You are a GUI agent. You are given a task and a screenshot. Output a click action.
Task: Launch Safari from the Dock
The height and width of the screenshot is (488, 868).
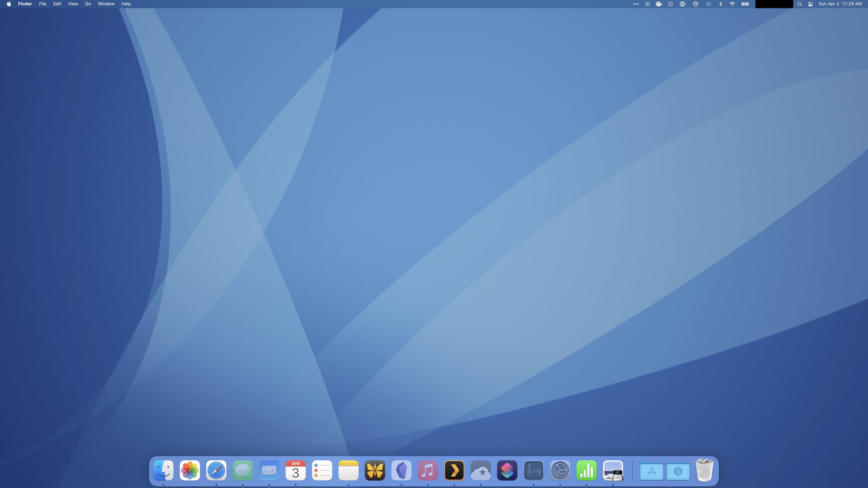point(216,471)
